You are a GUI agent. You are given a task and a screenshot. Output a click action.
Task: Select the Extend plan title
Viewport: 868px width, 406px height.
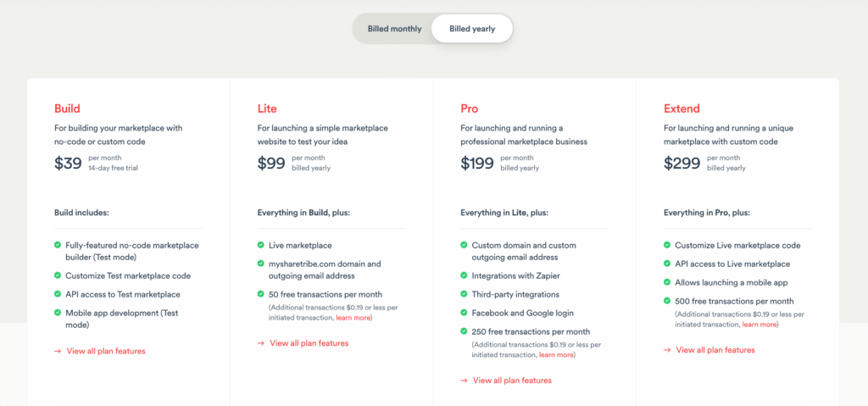click(682, 108)
